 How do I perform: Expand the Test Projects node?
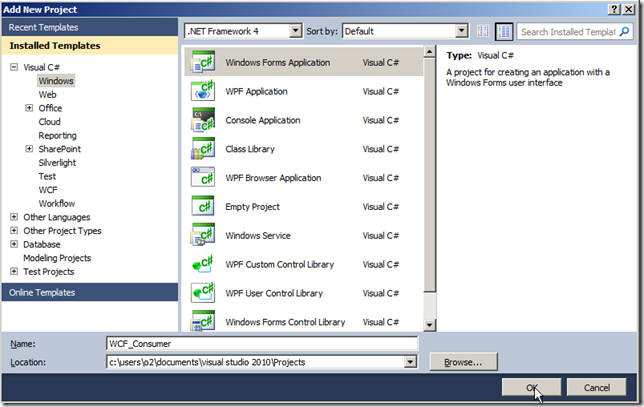tap(14, 271)
